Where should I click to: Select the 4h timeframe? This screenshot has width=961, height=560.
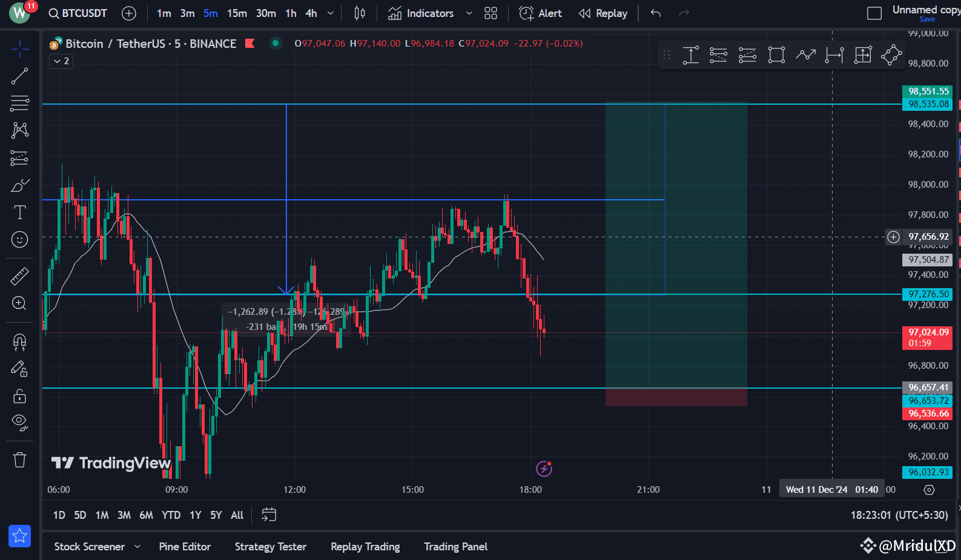[311, 13]
